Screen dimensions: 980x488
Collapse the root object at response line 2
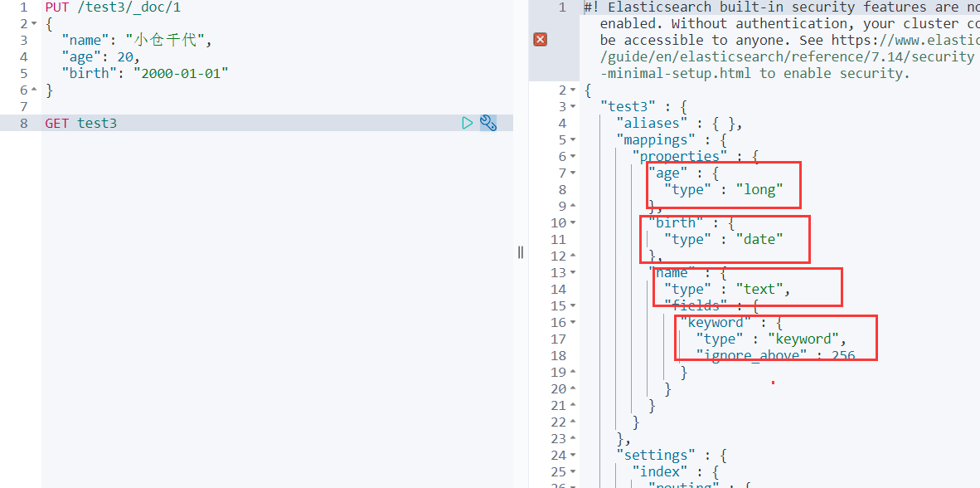573,90
